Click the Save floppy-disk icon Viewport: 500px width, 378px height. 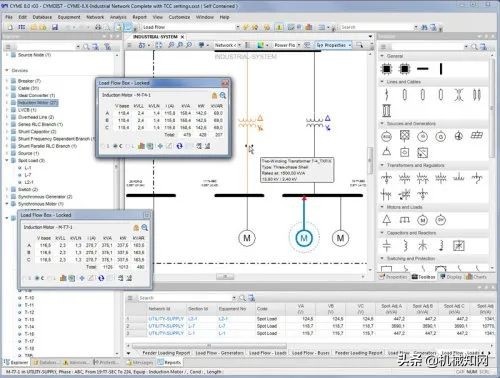click(55, 27)
